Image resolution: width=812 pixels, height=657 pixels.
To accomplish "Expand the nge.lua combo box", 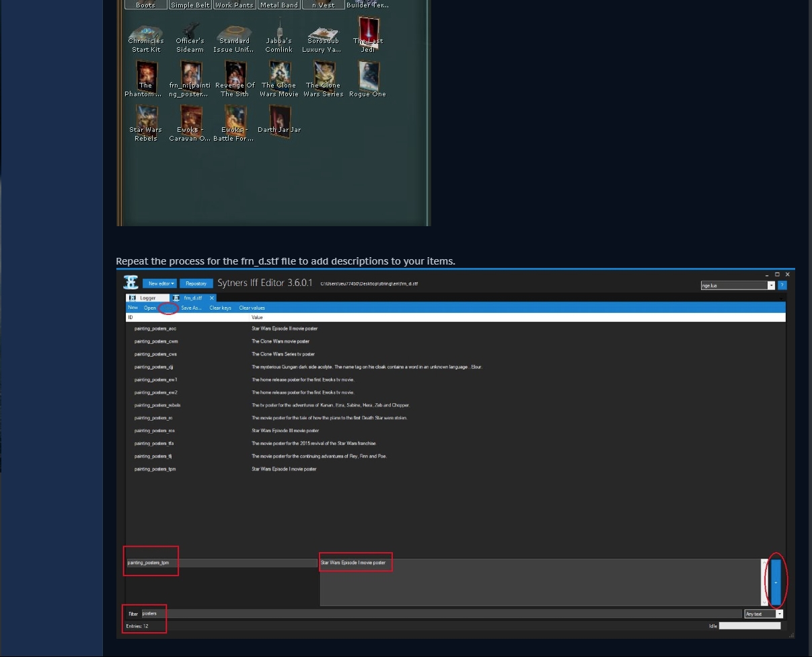I will click(x=771, y=285).
